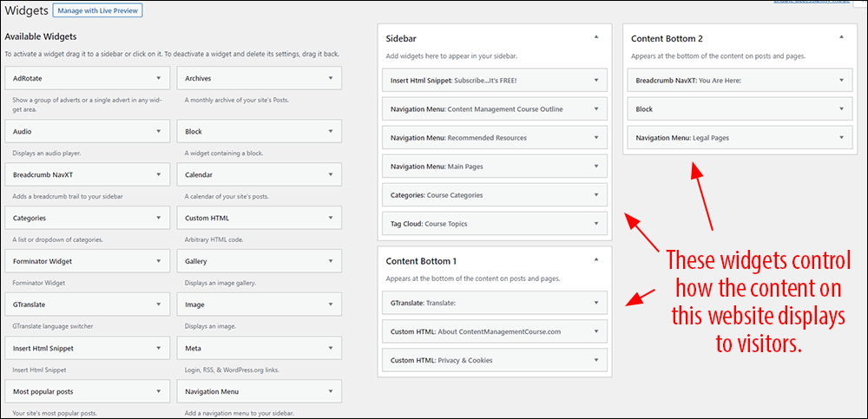Expand the available Insert Html Snippet arrow
The image size is (868, 419).
click(158, 348)
